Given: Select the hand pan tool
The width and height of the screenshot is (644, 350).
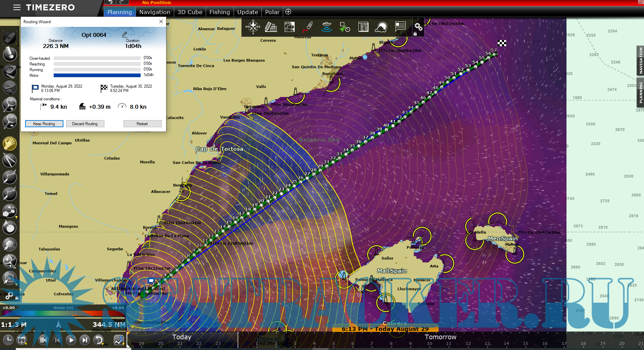Looking at the screenshot, I should (9, 144).
